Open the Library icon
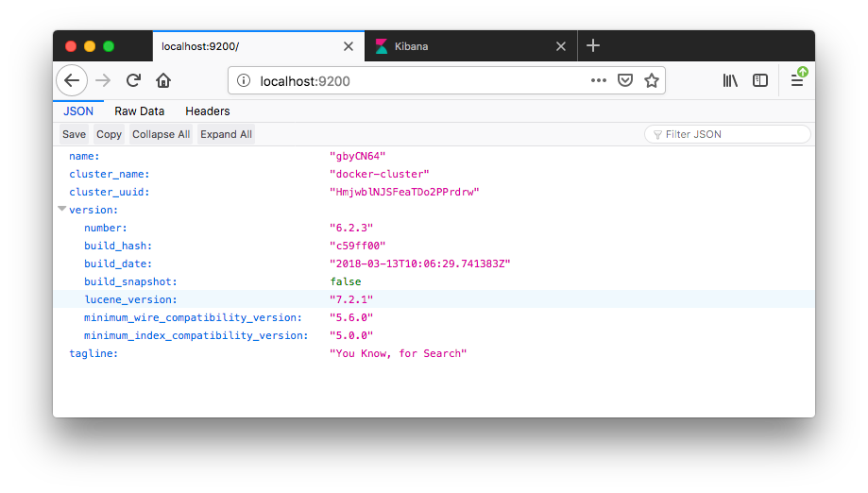The width and height of the screenshot is (868, 493). point(730,81)
